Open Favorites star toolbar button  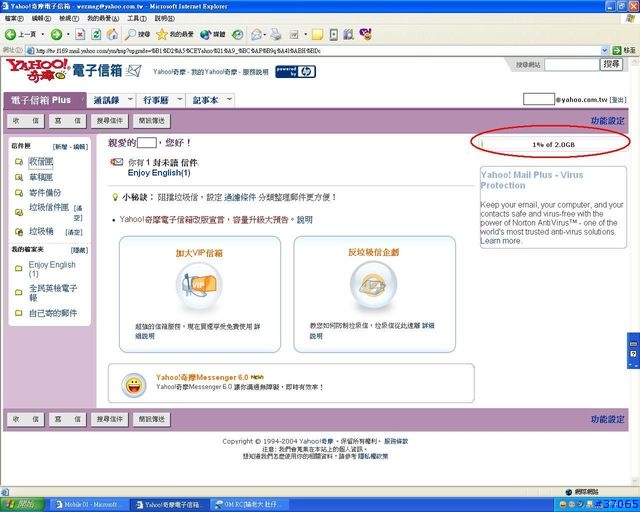175,34
